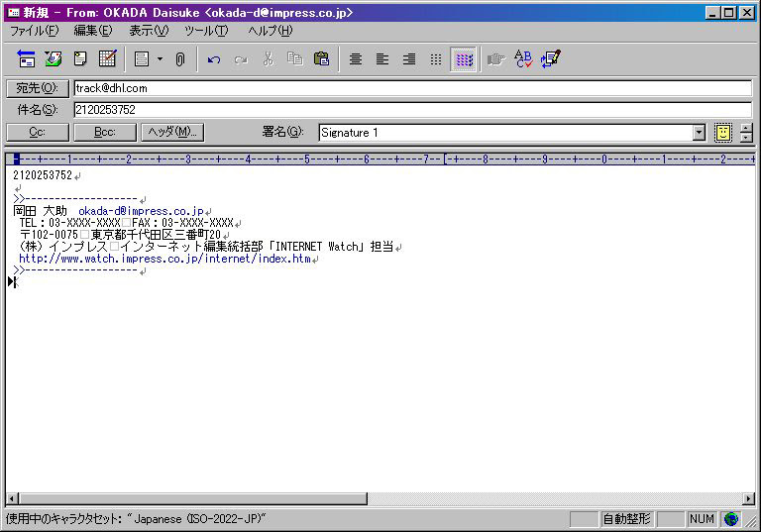Click the send message icon in toolbar
This screenshot has height=532, width=761.
coord(26,59)
